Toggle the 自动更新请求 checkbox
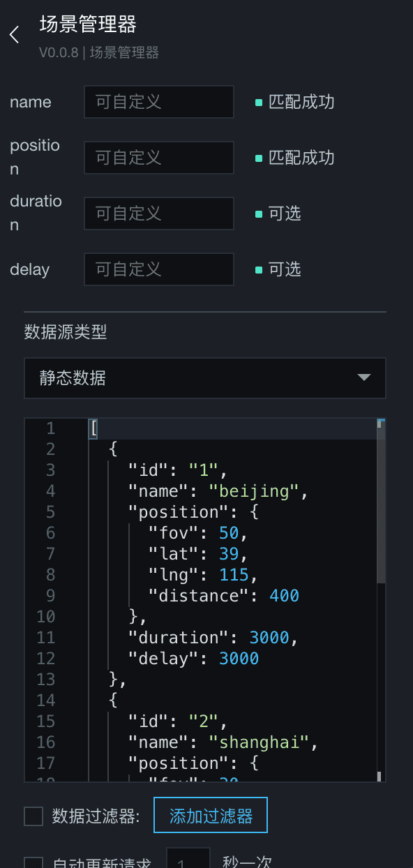Image resolution: width=413 pixels, height=868 pixels. (33, 863)
